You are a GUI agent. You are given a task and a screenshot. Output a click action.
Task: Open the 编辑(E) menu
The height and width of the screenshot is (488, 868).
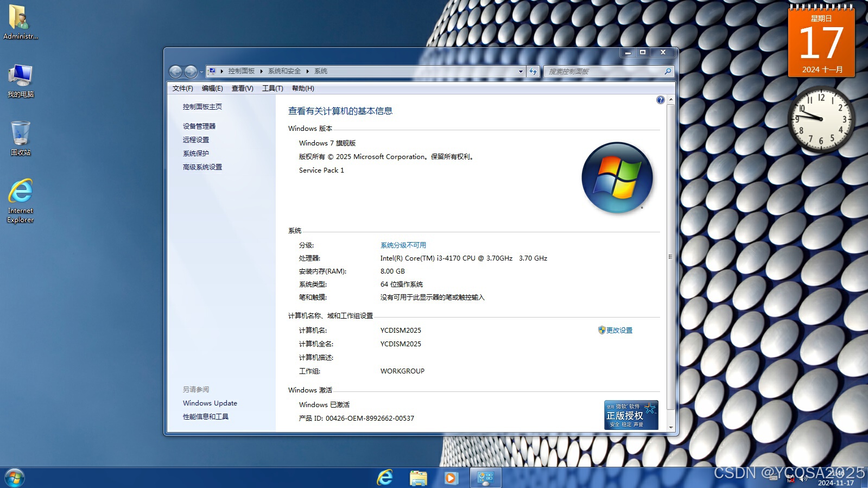pyautogui.click(x=212, y=88)
